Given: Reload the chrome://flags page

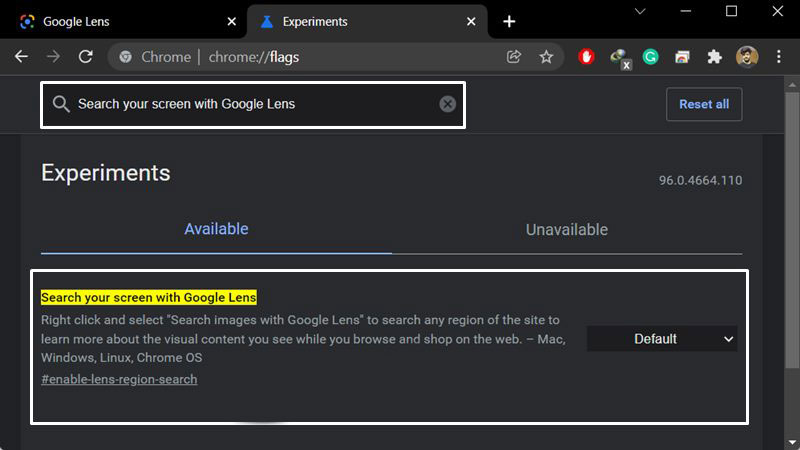Looking at the screenshot, I should 85,57.
